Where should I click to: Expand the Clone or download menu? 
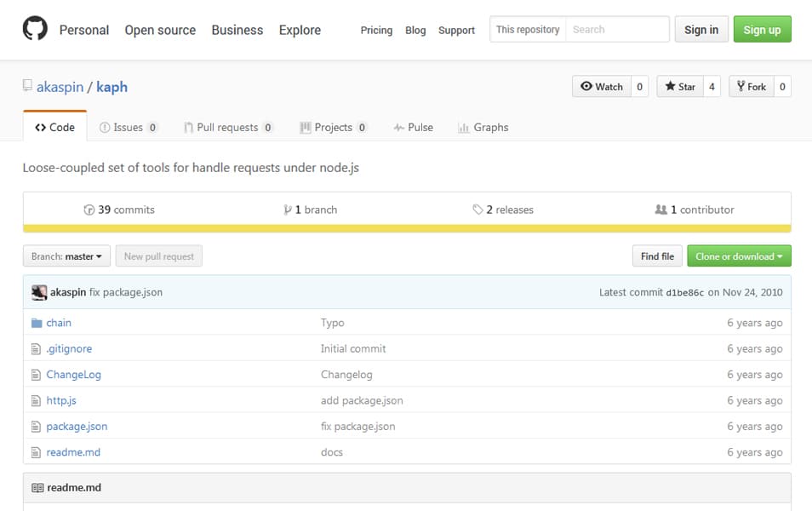[739, 256]
